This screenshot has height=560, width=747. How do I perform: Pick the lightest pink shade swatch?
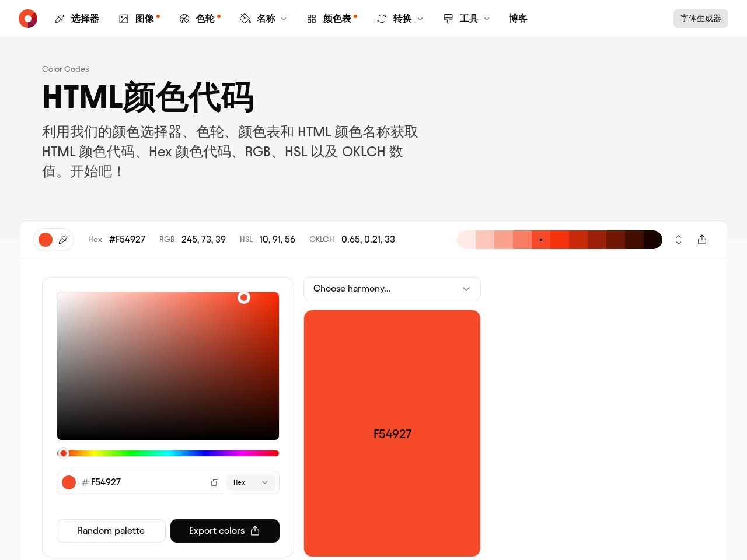[x=466, y=240]
